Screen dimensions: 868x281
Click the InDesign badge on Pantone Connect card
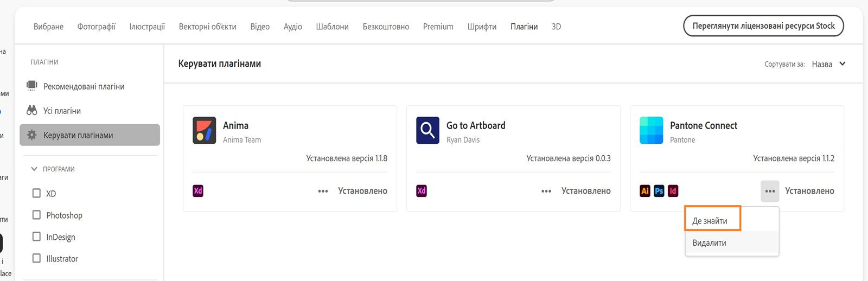[x=673, y=191]
